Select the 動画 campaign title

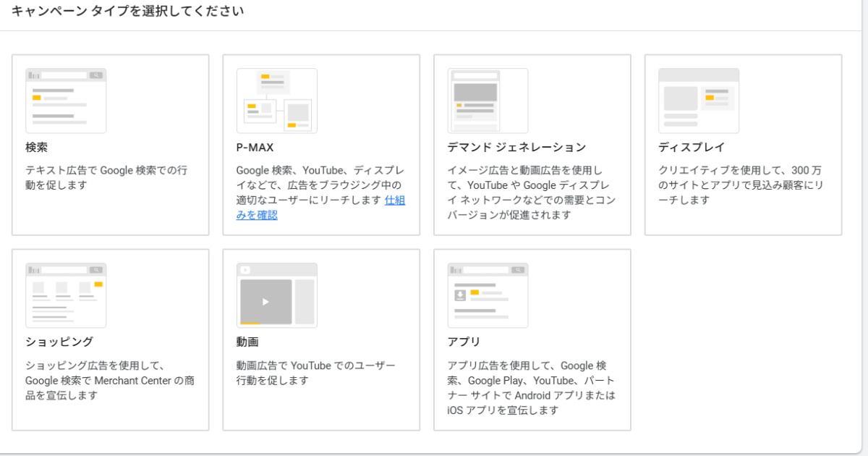(247, 342)
